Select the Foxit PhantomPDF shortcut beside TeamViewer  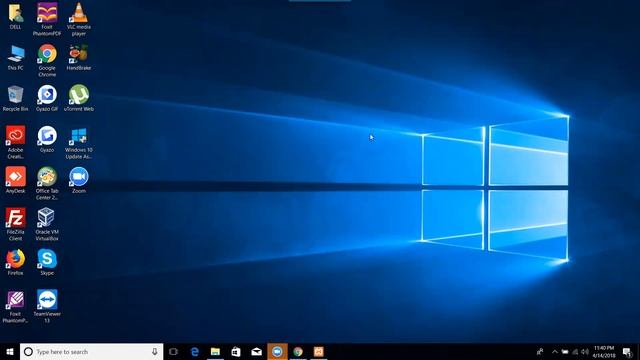click(x=16, y=307)
